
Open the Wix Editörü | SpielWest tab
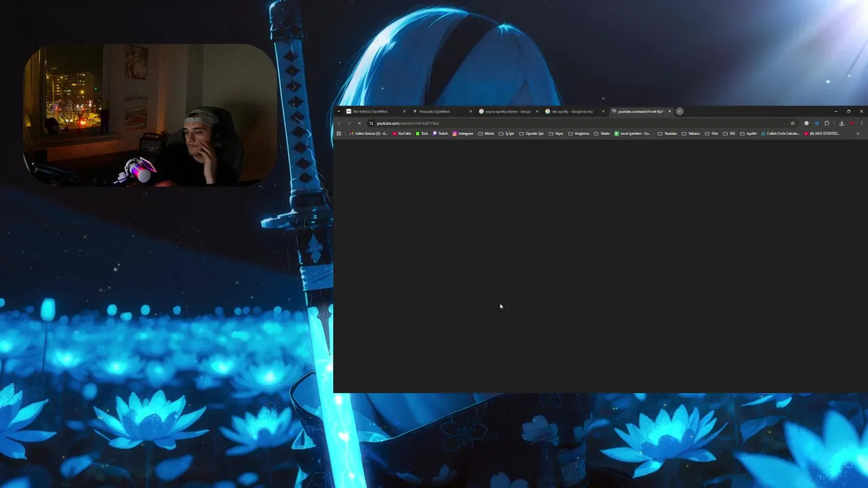pos(375,111)
